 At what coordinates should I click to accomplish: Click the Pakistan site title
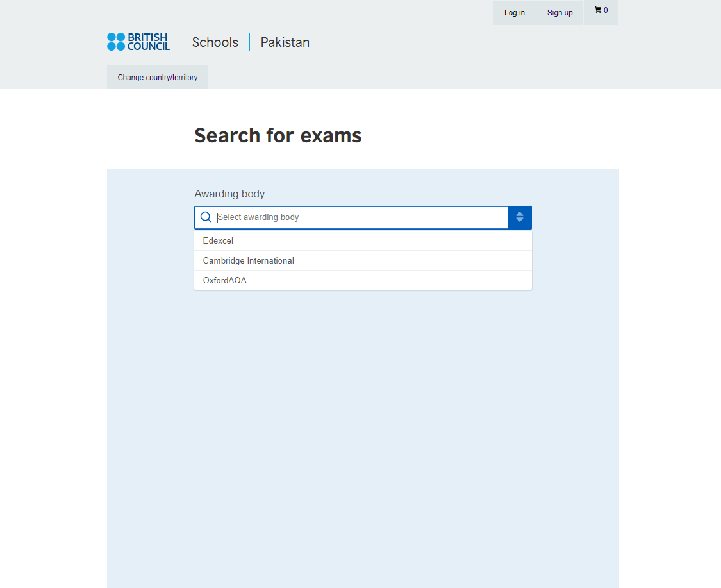285,42
